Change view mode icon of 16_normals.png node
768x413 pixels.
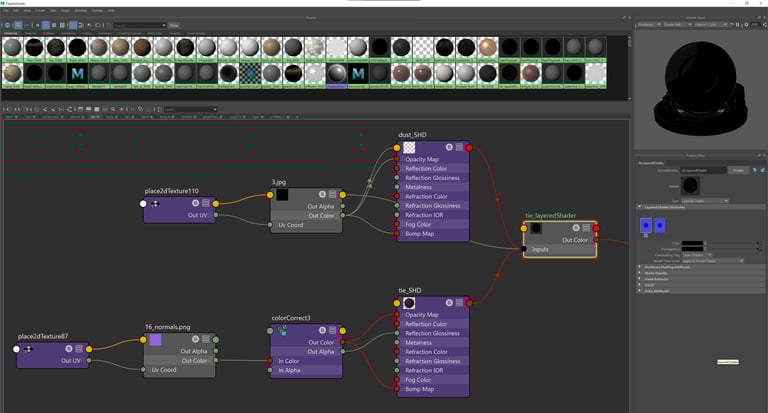(206, 339)
